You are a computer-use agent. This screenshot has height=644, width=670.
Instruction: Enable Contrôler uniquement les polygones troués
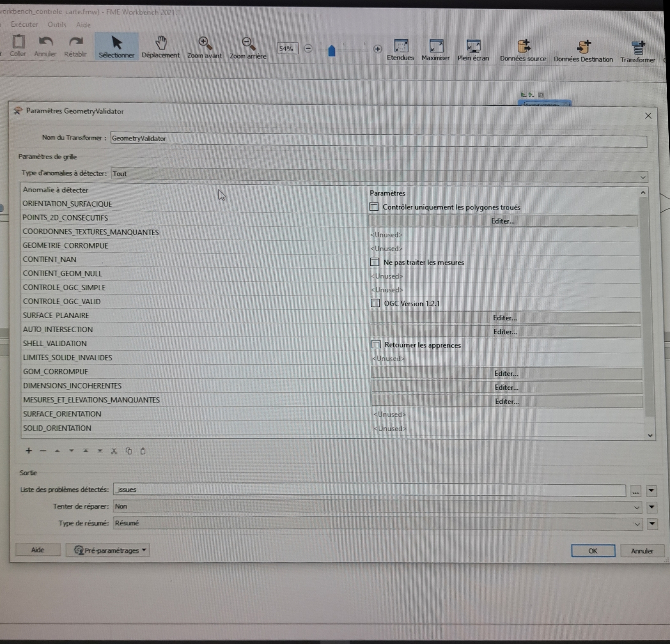point(374,207)
